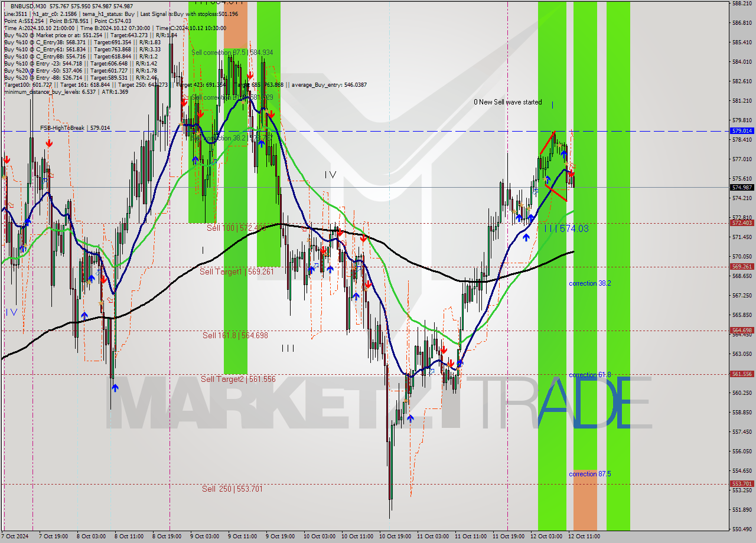Select the '0 New Sell wave started' annotation
This screenshot has width=756, height=543.
507,102
